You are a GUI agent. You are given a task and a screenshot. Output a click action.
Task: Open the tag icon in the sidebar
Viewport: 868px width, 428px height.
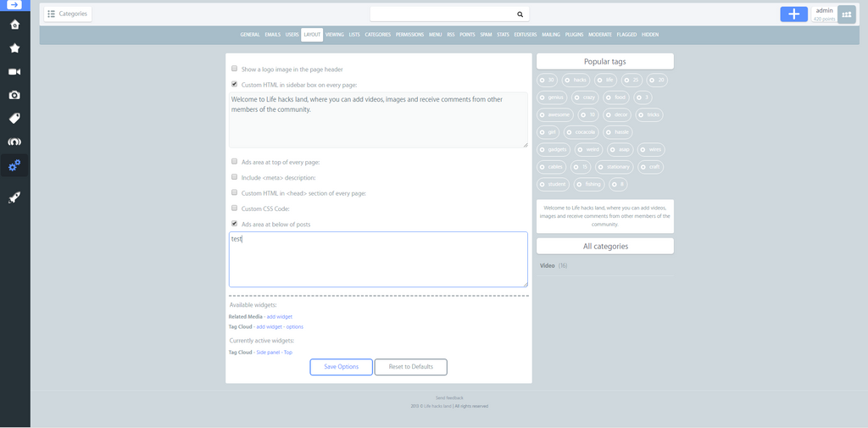click(14, 119)
